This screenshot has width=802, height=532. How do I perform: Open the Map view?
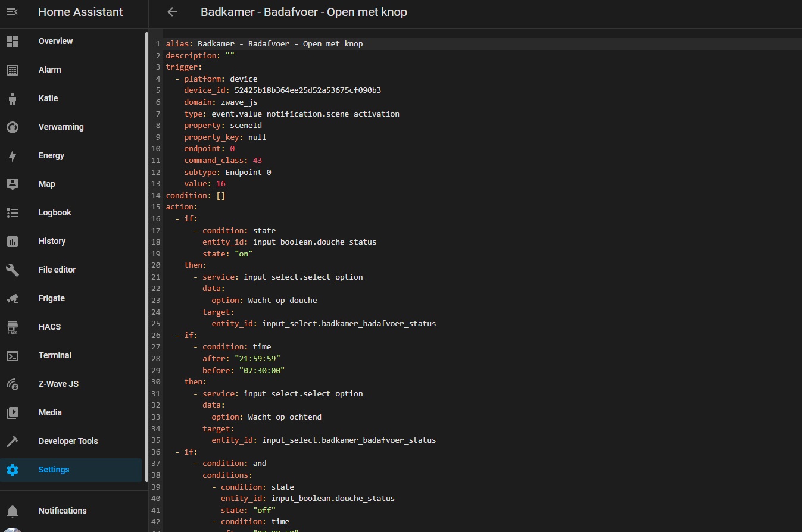pos(46,184)
